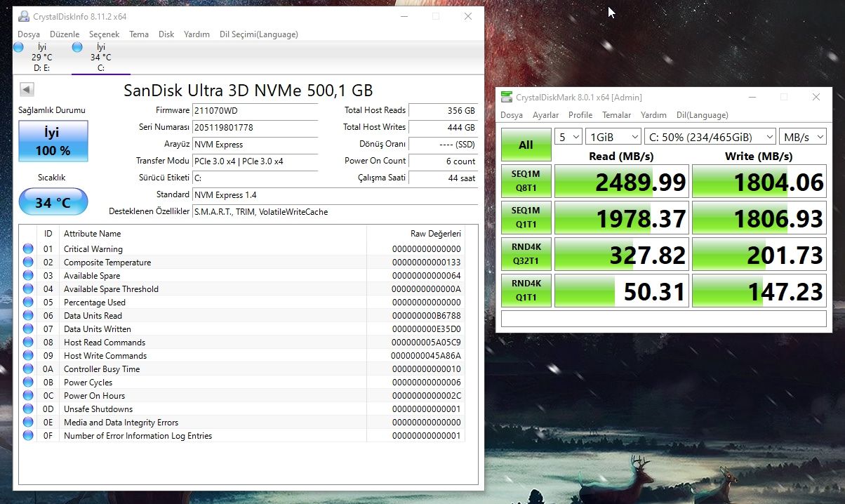This screenshot has height=504, width=845.
Task: Click the status orb for Error Information Log Entries
Action: tap(28, 435)
